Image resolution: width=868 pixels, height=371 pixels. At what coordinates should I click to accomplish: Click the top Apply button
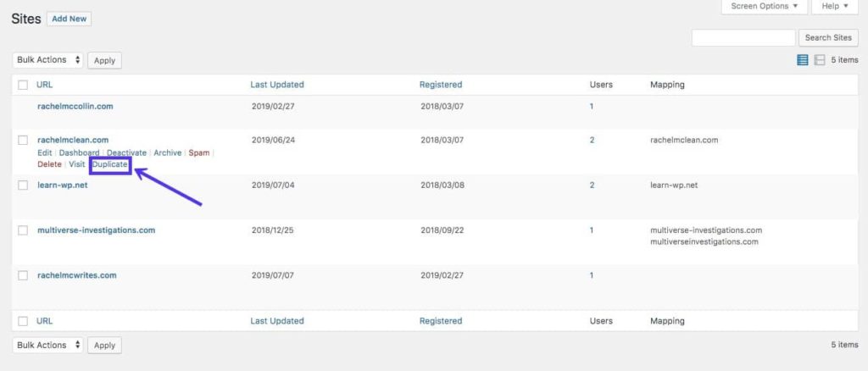pos(104,61)
